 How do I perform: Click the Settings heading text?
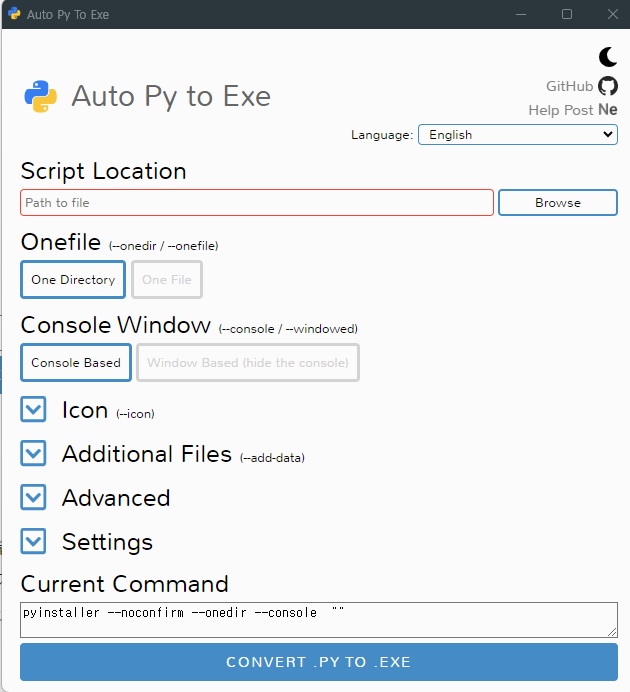107,542
